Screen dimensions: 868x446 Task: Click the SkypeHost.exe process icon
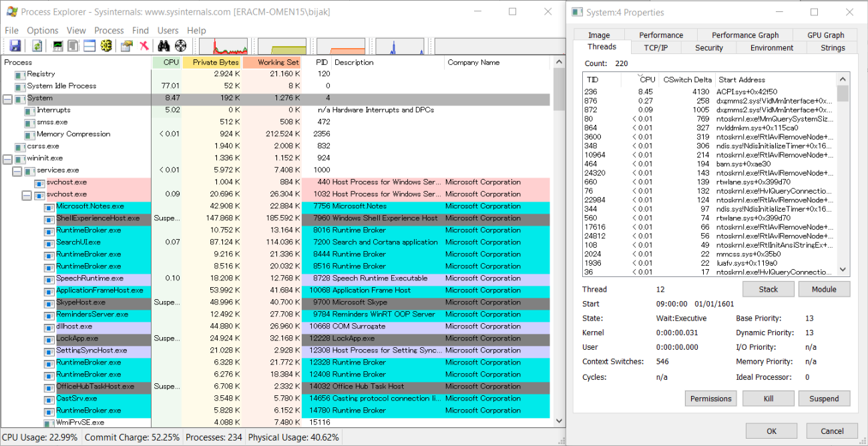49,302
